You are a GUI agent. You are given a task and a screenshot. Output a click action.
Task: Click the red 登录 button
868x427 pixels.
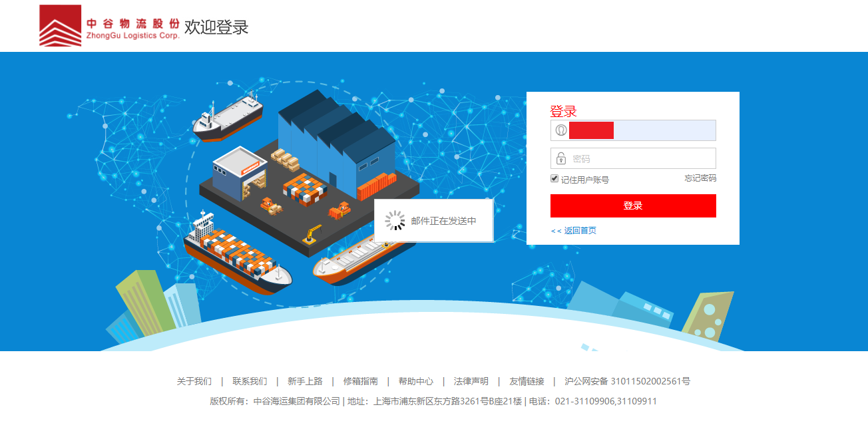pyautogui.click(x=633, y=206)
